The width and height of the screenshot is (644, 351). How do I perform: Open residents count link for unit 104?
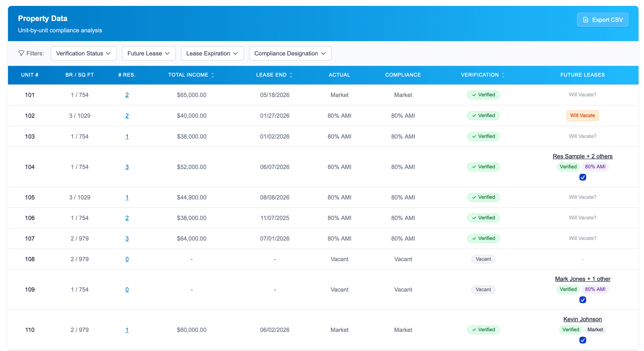coord(127,167)
